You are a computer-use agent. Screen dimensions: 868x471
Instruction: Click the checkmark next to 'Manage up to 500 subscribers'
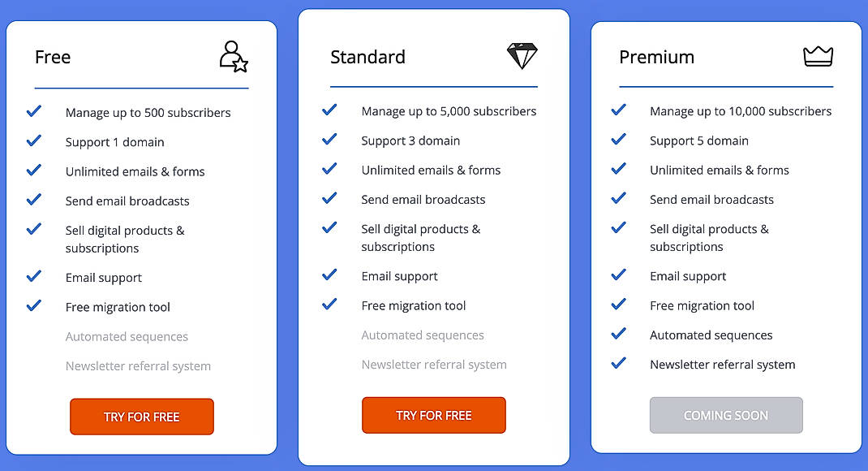click(x=33, y=111)
